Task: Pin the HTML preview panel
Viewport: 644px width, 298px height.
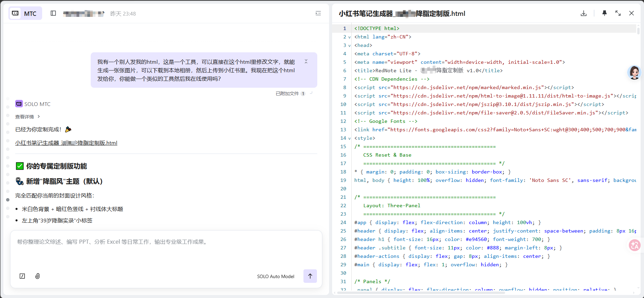Action: 604,13
